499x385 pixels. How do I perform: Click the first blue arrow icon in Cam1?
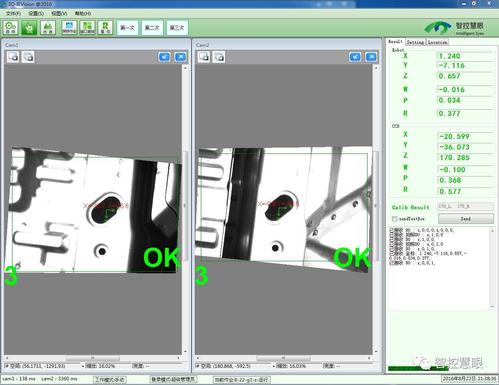click(x=164, y=57)
